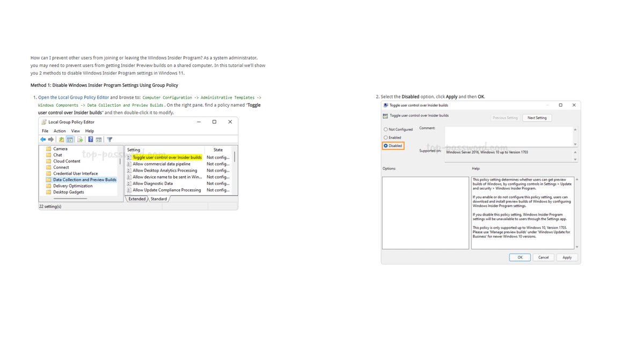Click the policy icon beside Allow Desktop Analytics Processing
Screen dimensions: 644x364
point(129,170)
